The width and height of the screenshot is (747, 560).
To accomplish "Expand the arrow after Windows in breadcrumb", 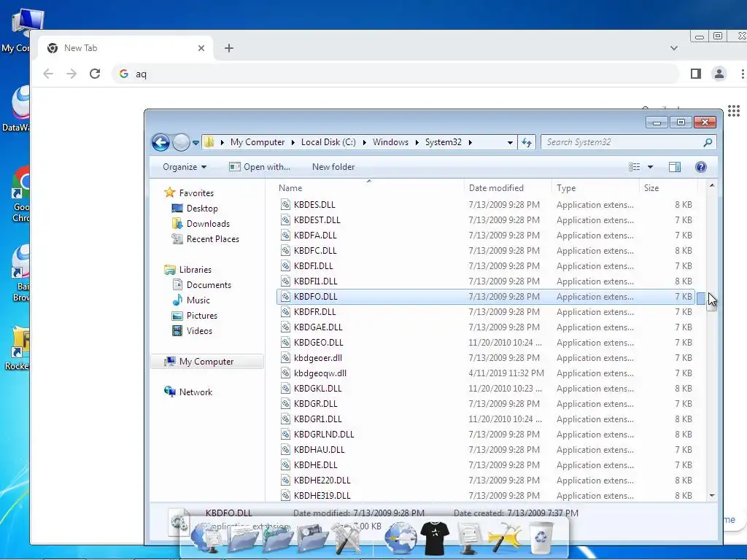I will point(417,142).
